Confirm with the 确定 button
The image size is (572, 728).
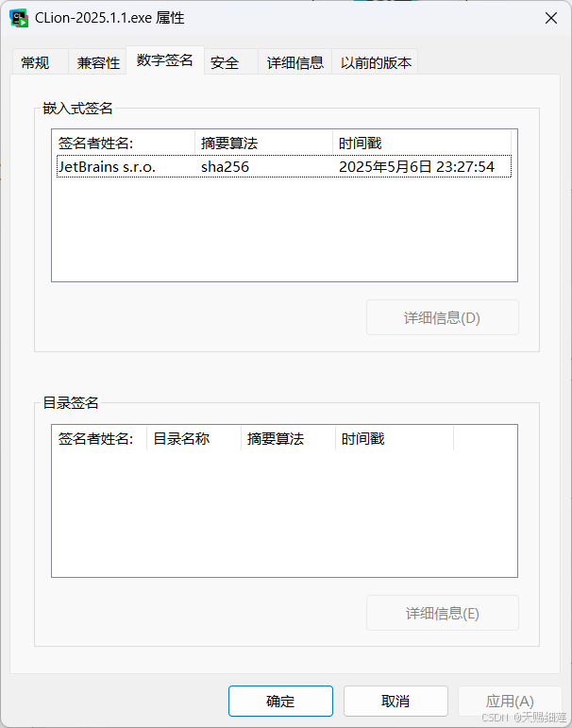[x=280, y=701]
